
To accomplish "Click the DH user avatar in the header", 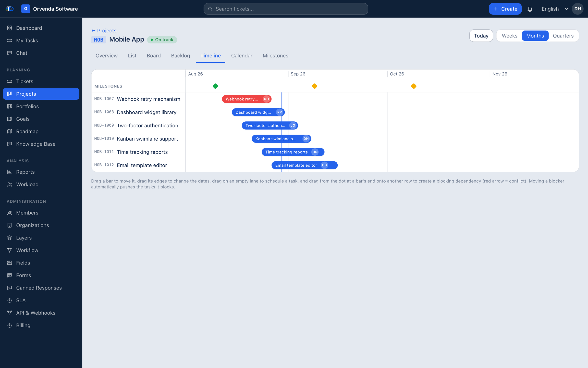I will (x=577, y=9).
